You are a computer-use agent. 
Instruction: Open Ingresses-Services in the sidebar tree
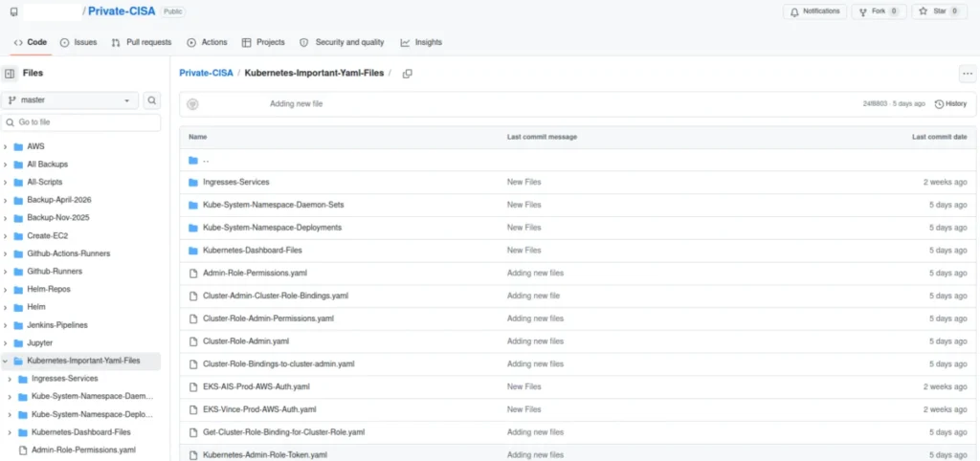coord(64,379)
